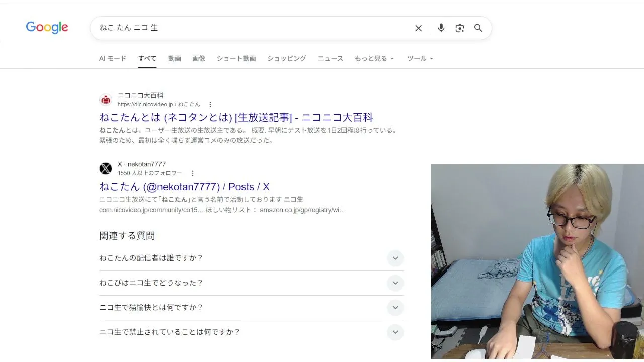
Task: Start voice search with the microphone icon
Action: point(441,28)
